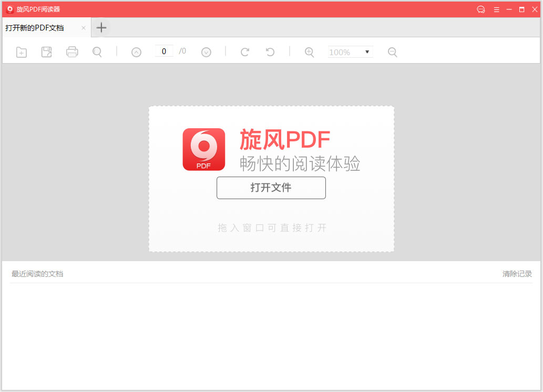Image resolution: width=543 pixels, height=392 pixels.
Task: Click the print icon in toolbar
Action: coord(72,52)
